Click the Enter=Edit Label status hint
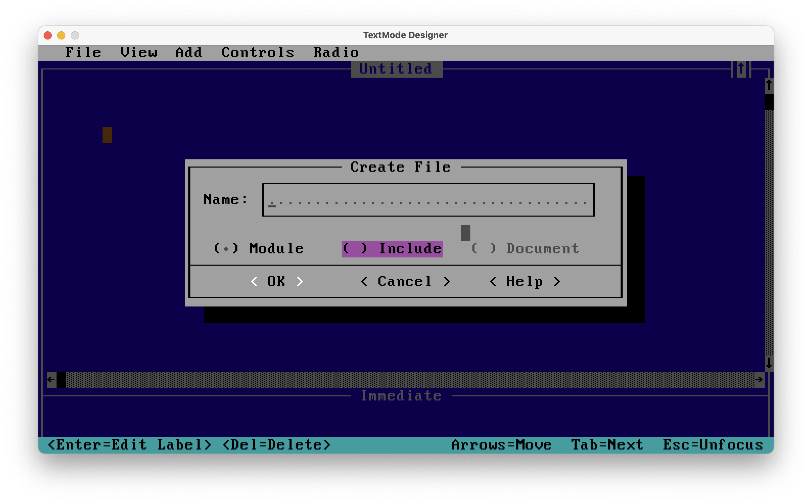The height and width of the screenshot is (504, 812). tap(130, 445)
